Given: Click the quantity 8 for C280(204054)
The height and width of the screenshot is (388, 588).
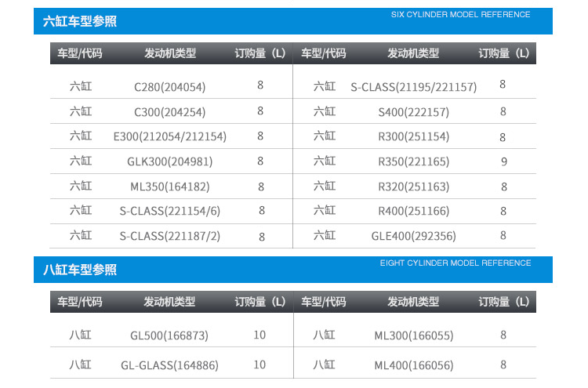Looking at the screenshot, I should [260, 85].
